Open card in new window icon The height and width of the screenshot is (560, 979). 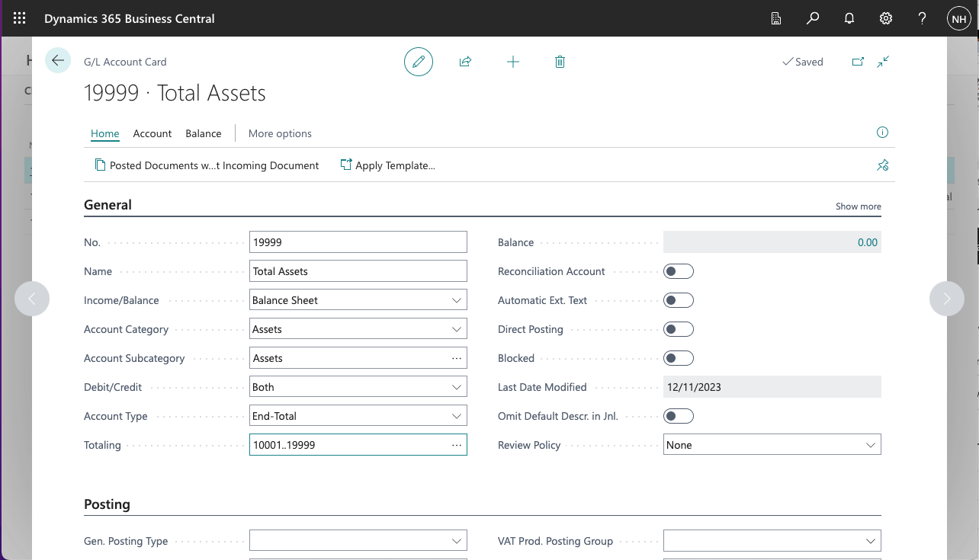(x=858, y=62)
